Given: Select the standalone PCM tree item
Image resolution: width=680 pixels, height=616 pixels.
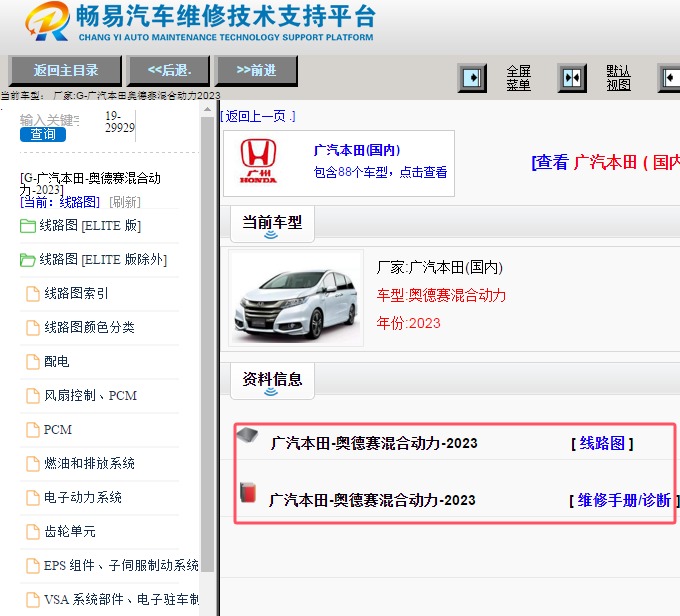Looking at the screenshot, I should pyautogui.click(x=58, y=429).
